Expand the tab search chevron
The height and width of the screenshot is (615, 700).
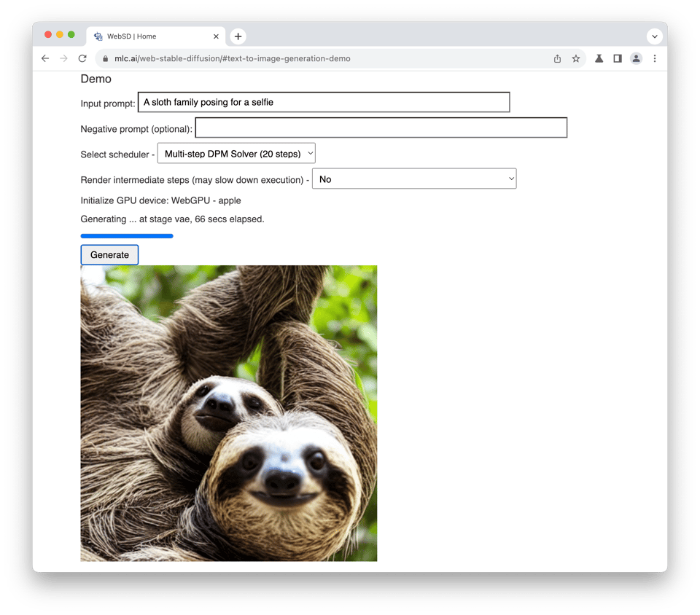point(654,36)
